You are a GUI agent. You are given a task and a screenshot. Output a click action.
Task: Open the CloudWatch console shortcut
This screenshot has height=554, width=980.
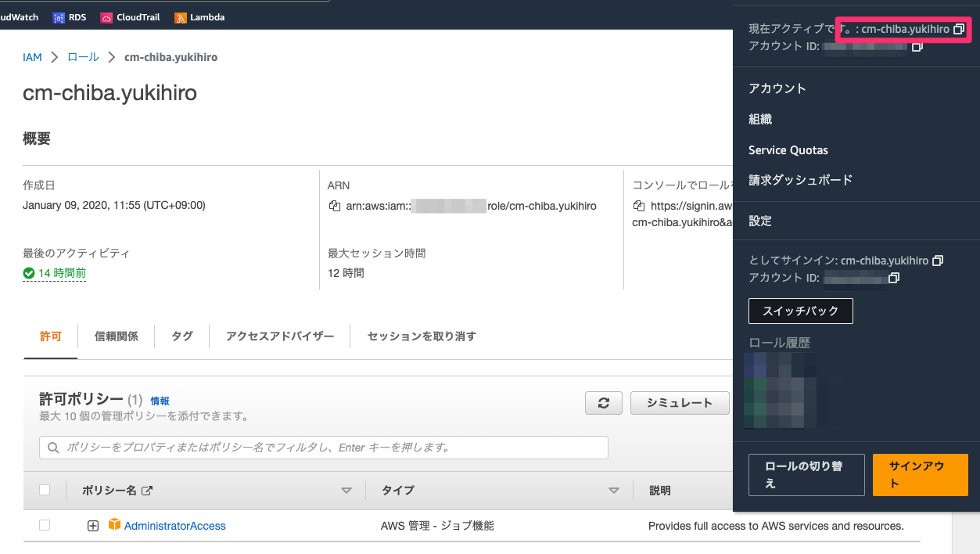(15, 16)
